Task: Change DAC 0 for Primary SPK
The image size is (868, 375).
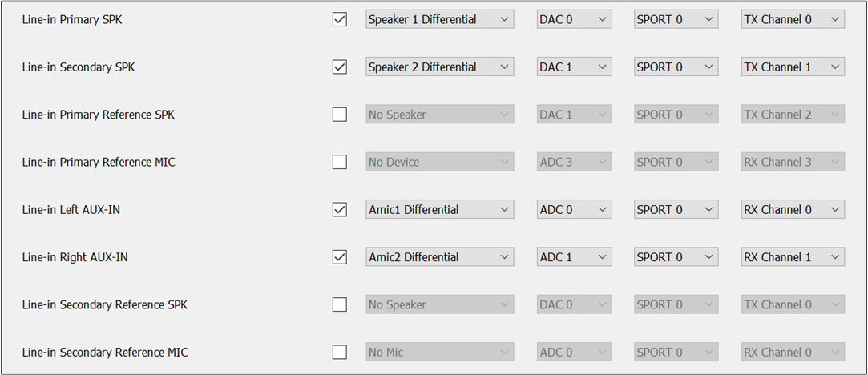Action: (574, 19)
